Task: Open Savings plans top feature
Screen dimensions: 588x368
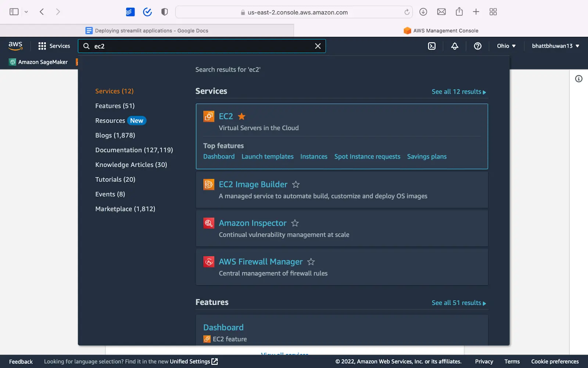Action: (427, 156)
